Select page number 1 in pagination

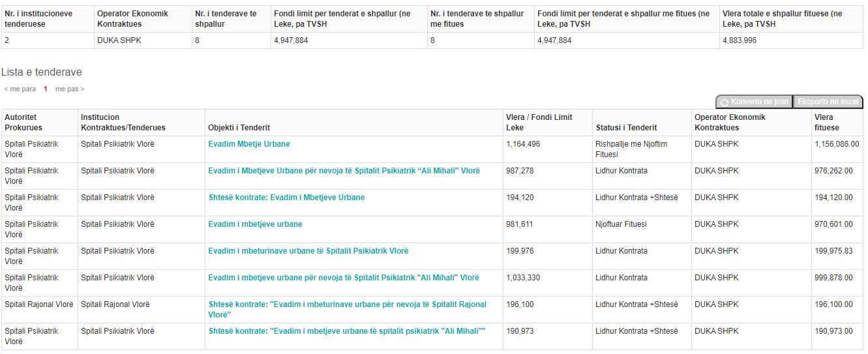pos(46,89)
